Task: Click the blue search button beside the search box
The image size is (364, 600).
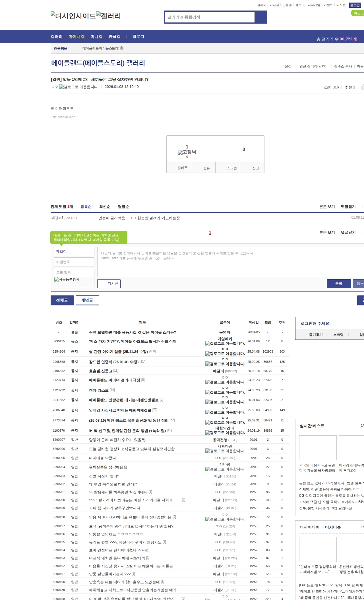Action: point(261,17)
